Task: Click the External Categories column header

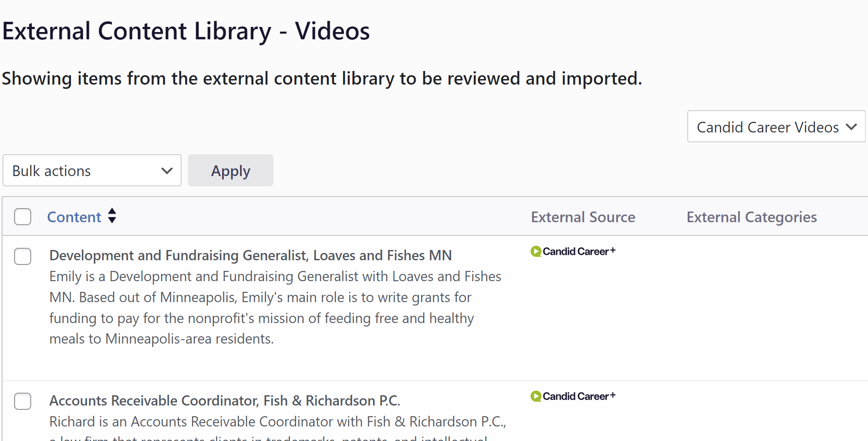Action: pos(751,217)
